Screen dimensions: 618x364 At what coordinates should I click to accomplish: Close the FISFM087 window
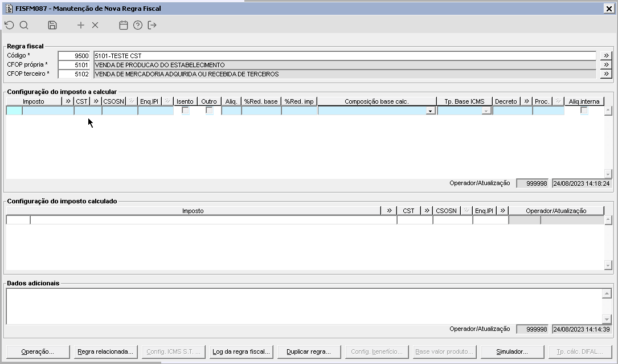pyautogui.click(x=608, y=9)
